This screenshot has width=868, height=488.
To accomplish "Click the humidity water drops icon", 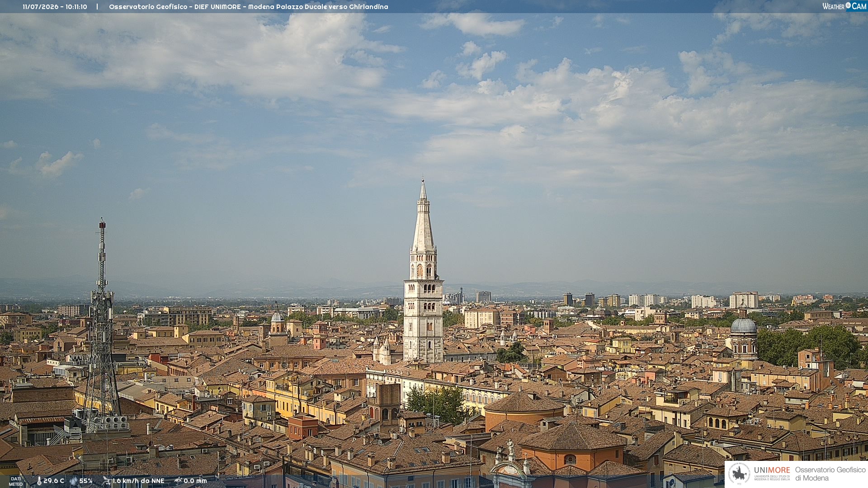I will (x=74, y=481).
